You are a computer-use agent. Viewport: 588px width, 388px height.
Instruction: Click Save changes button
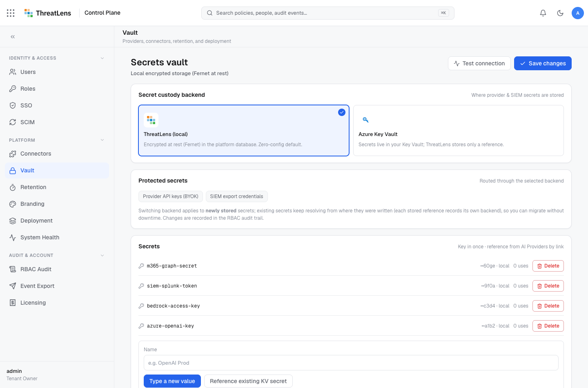point(543,63)
